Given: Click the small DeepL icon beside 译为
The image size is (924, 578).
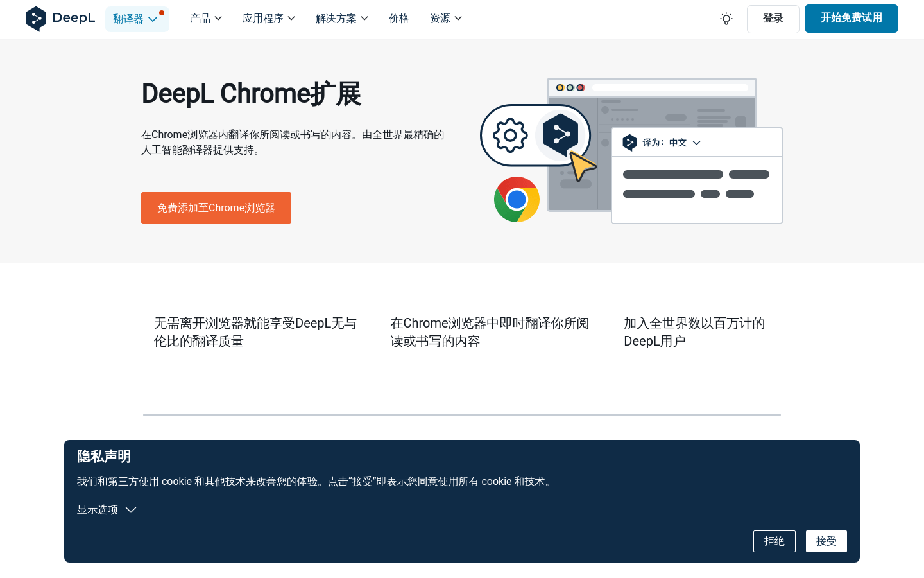Looking at the screenshot, I should [x=629, y=143].
